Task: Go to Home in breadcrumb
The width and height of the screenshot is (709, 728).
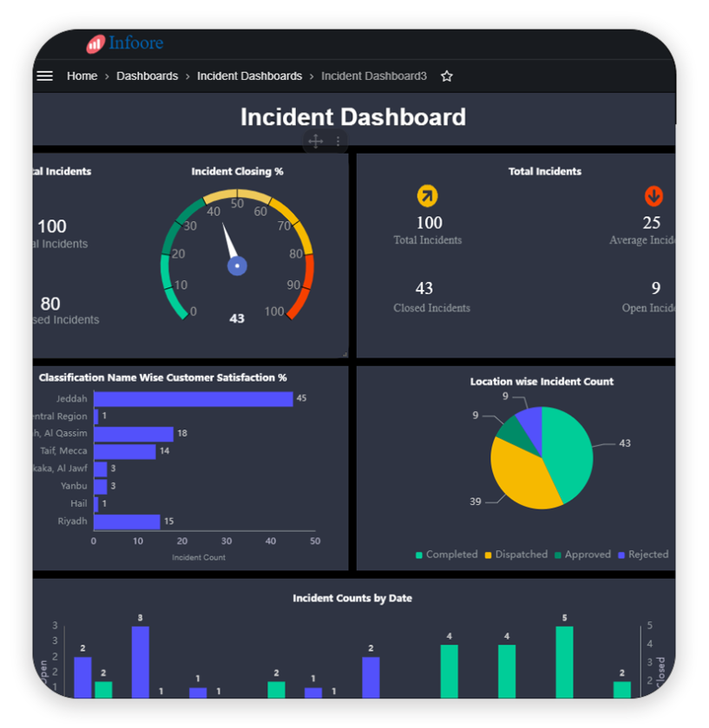Action: [82, 76]
